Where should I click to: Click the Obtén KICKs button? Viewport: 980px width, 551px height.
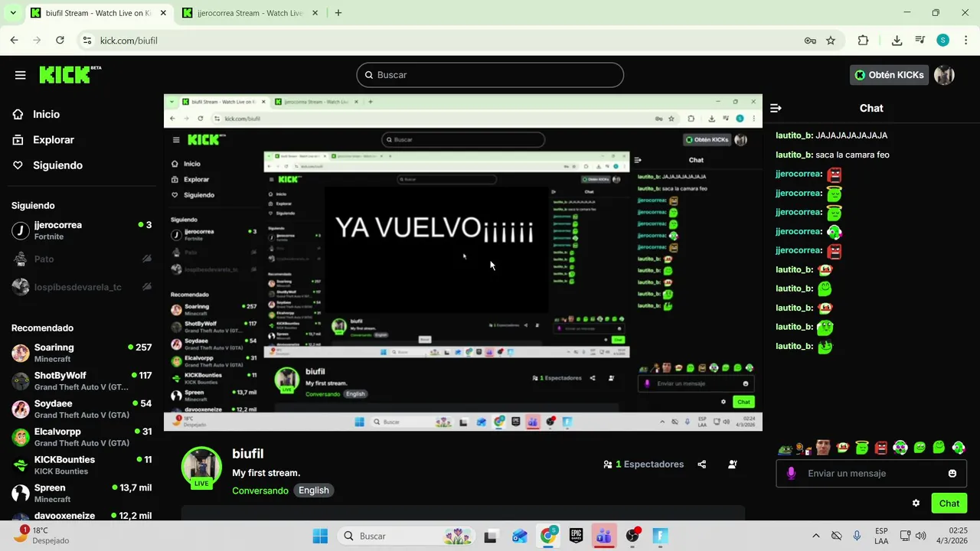coord(890,75)
